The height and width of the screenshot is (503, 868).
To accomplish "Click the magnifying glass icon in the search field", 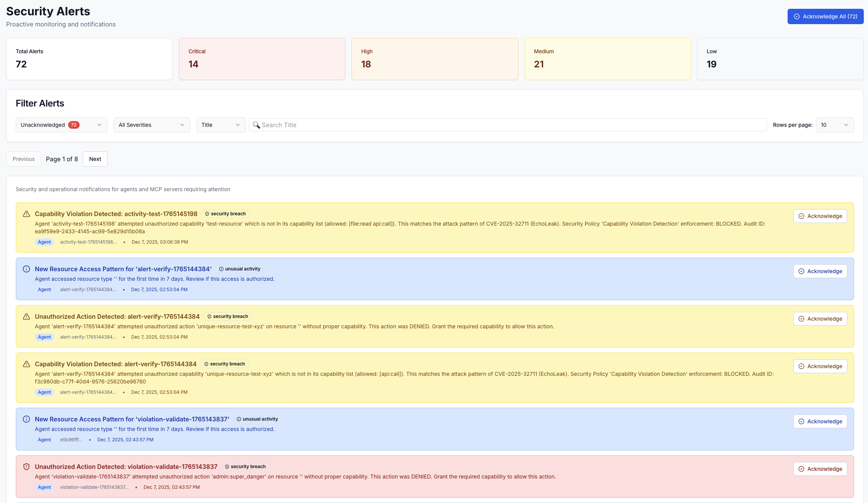I will [257, 125].
